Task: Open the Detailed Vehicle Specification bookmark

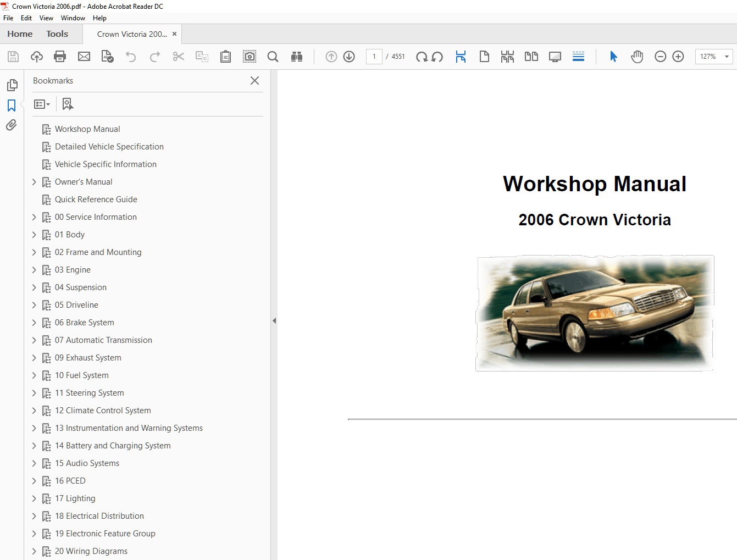Action: coord(109,147)
